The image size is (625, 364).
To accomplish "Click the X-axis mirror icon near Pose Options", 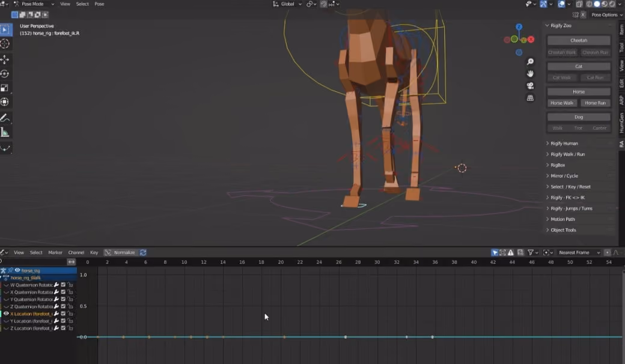I will click(583, 15).
